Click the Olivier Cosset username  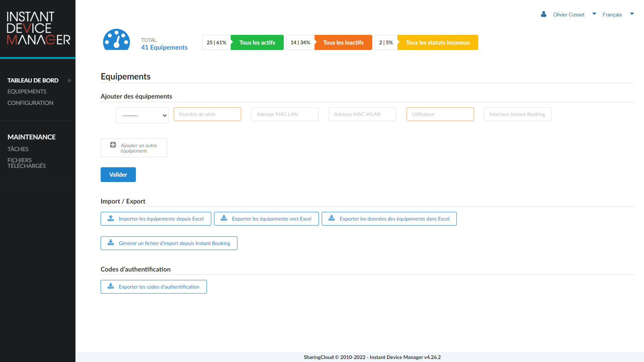(569, 15)
